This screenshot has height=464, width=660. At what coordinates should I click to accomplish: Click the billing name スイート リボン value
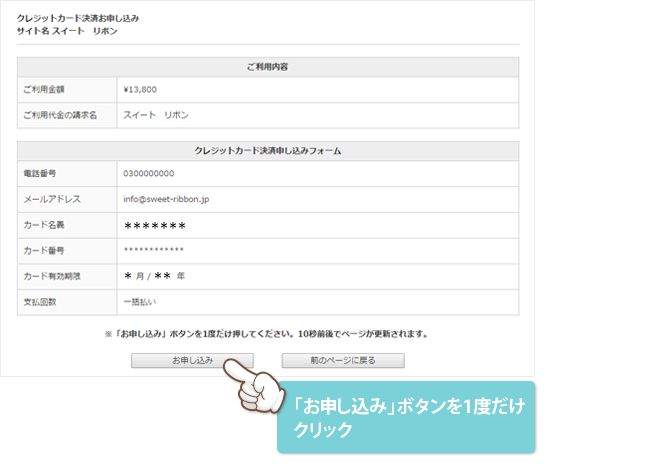tap(156, 115)
